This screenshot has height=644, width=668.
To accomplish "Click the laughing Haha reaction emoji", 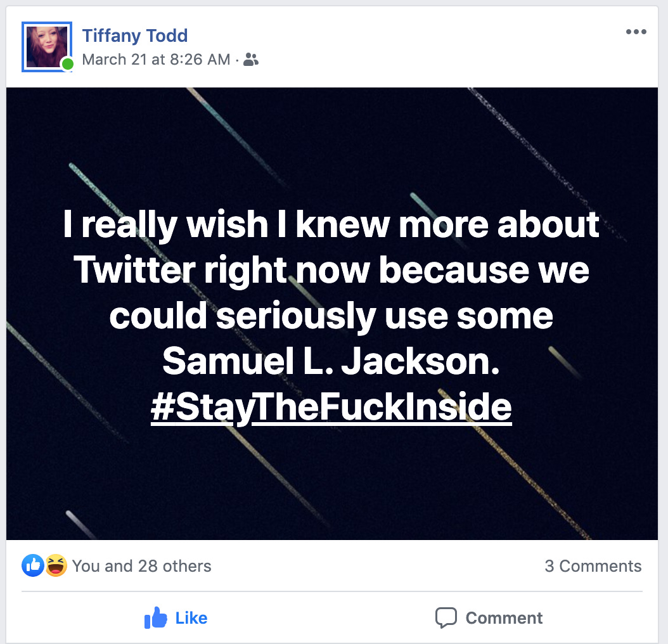I will [x=56, y=565].
